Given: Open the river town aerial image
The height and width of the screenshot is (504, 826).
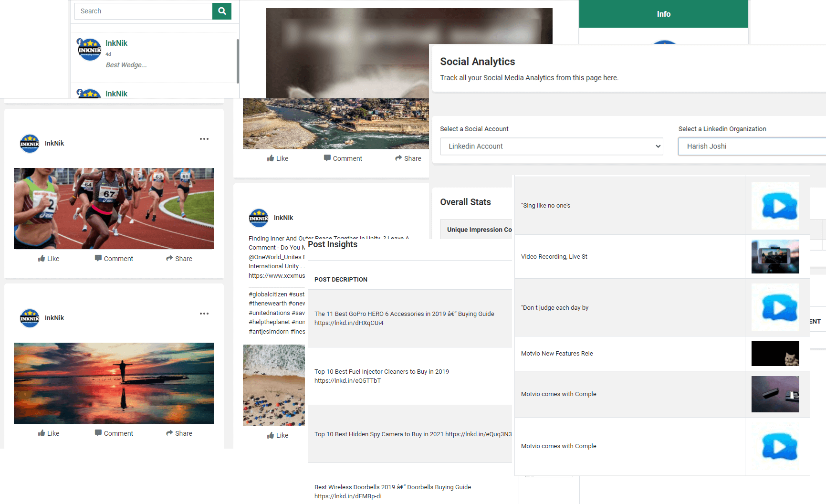Looking at the screenshot, I should coord(336,124).
